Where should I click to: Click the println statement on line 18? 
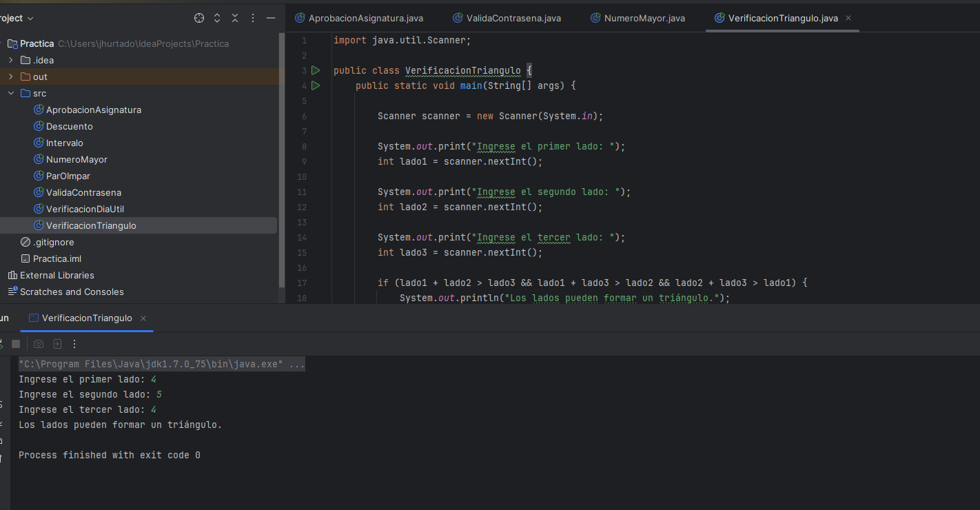[564, 298]
